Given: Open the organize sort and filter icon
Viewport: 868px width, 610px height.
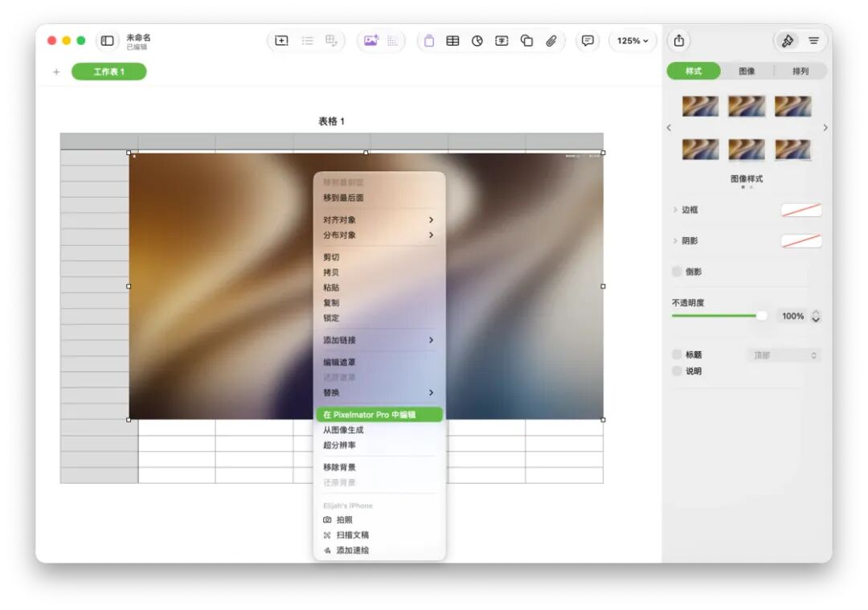Looking at the screenshot, I should pos(813,40).
